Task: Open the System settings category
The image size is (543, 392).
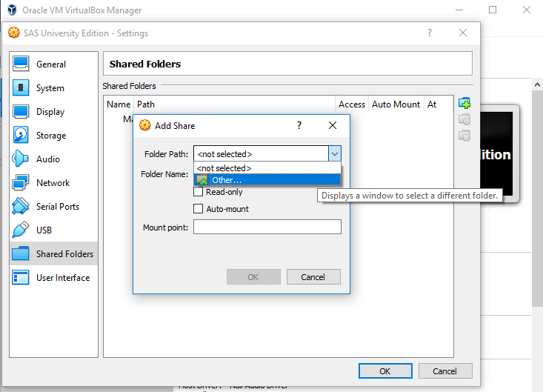Action: [x=53, y=88]
